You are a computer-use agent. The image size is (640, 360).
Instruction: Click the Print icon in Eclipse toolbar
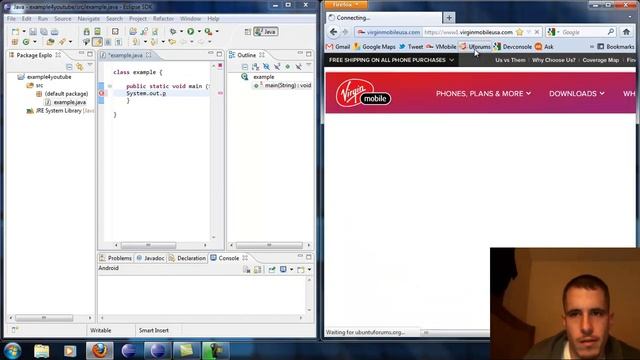pos(55,31)
